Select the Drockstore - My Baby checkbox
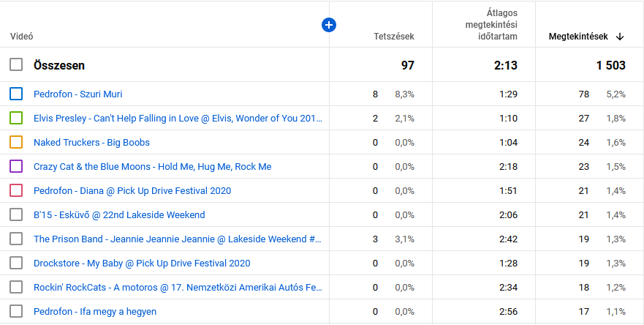 [x=16, y=263]
